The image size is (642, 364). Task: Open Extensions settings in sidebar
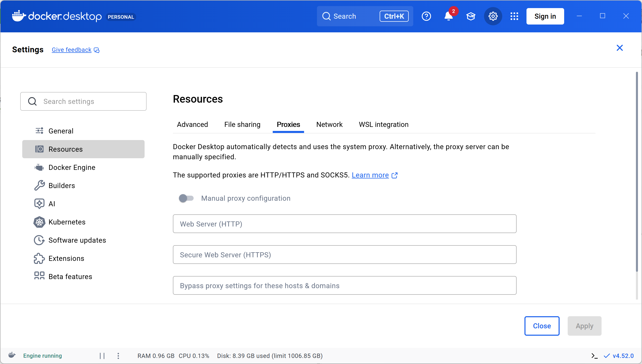click(66, 258)
